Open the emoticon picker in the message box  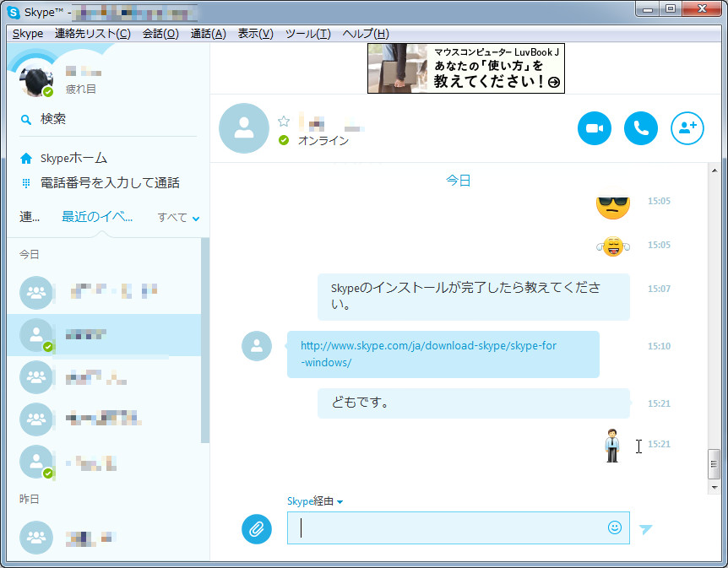[x=616, y=527]
